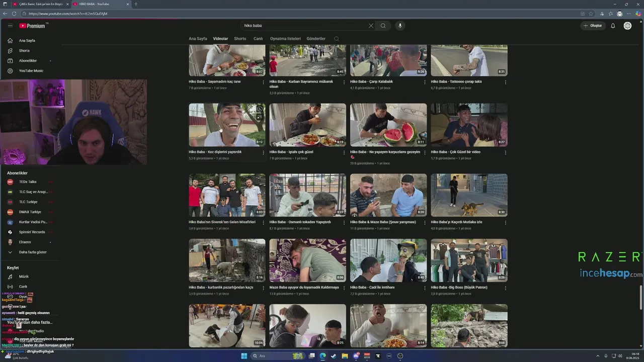Open Microsoft Edge from the taskbar

point(323,356)
